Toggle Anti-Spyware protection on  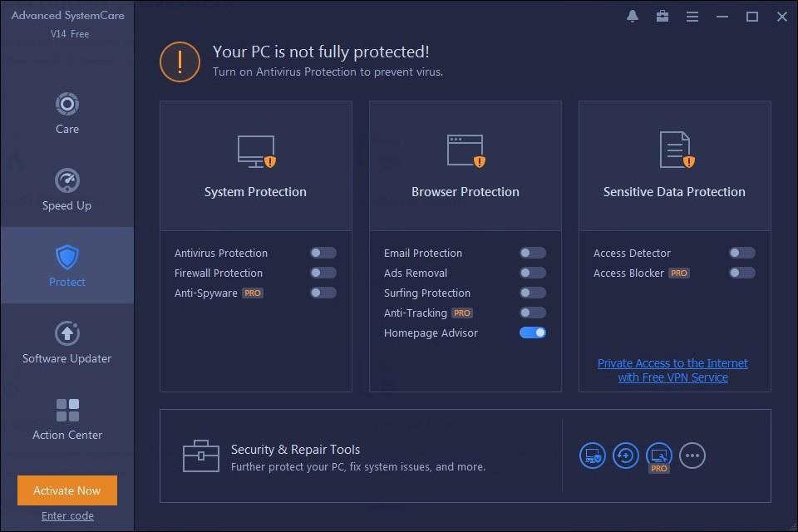(x=323, y=293)
